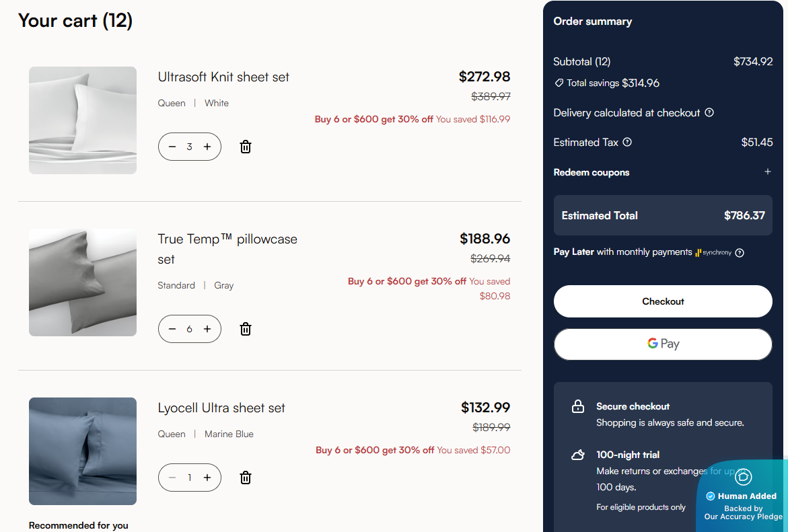The width and height of the screenshot is (788, 532).
Task: Remove True Temp pillowcase set with trash icon
Action: coord(246,329)
